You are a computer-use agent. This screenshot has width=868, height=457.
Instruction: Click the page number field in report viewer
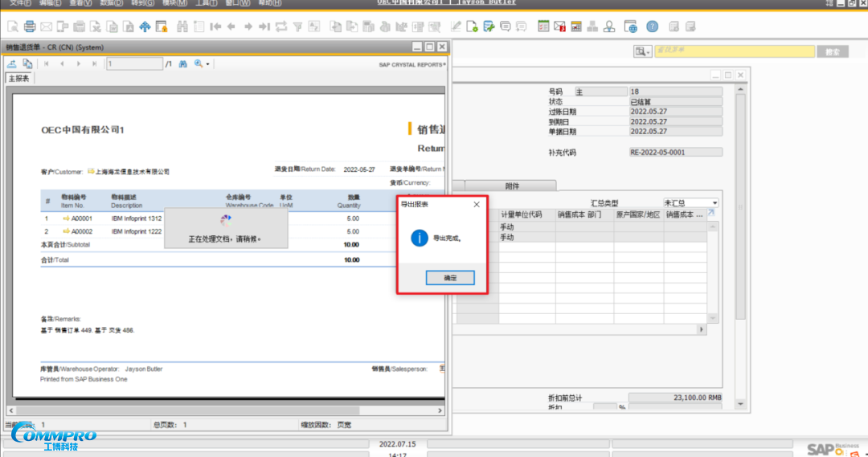(133, 63)
